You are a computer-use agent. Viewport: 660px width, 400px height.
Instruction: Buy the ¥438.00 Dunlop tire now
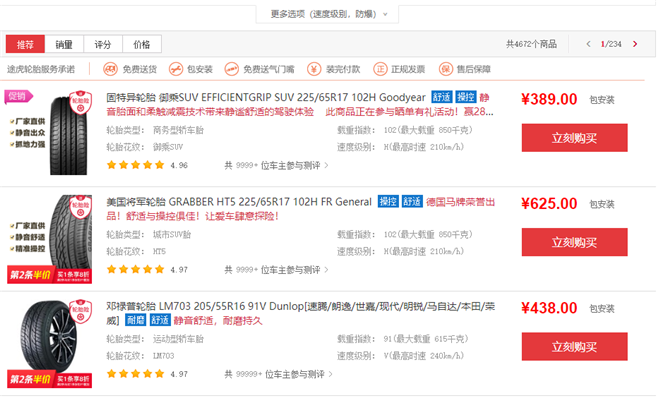575,347
